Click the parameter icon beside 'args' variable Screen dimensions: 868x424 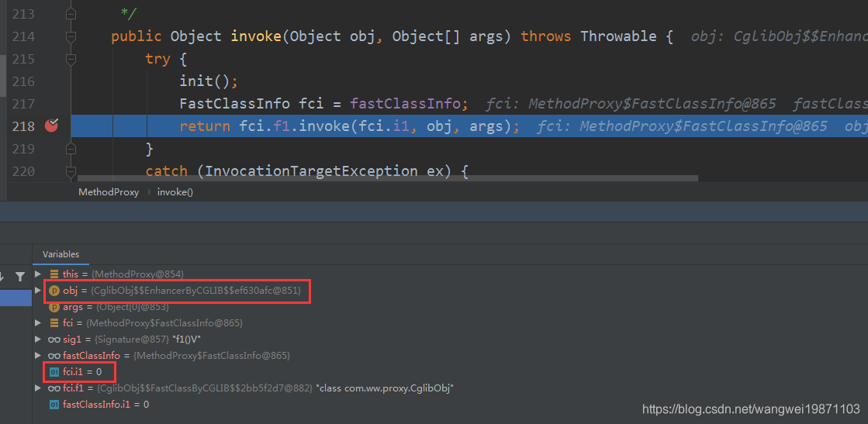click(54, 307)
